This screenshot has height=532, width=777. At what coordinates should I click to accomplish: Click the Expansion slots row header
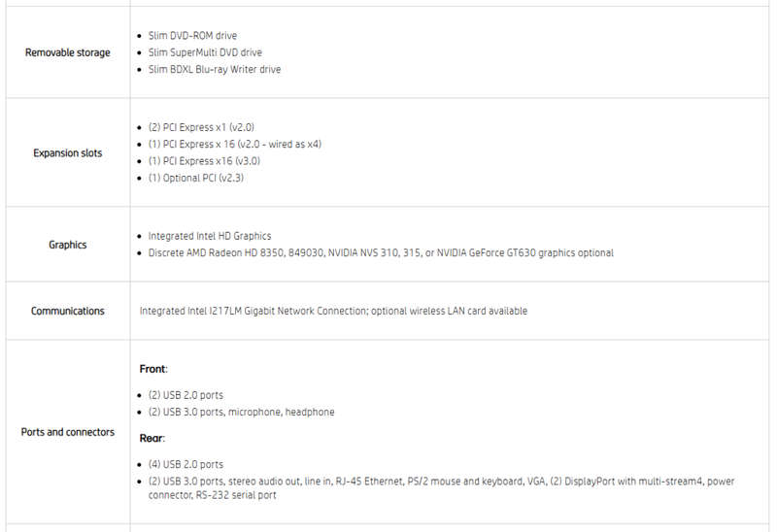tap(68, 153)
